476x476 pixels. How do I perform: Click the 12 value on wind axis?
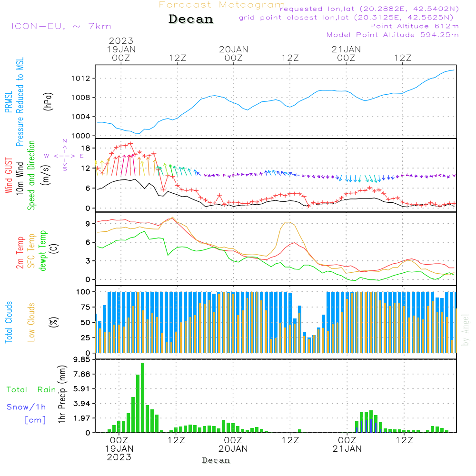(x=86, y=168)
